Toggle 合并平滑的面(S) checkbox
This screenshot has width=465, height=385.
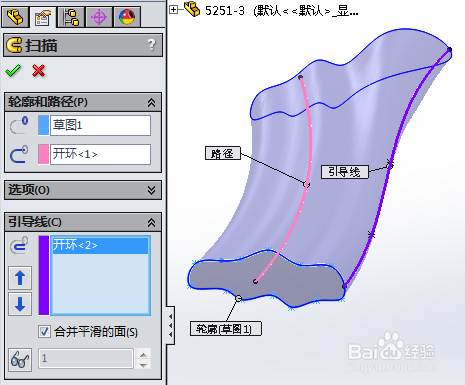coord(44,332)
